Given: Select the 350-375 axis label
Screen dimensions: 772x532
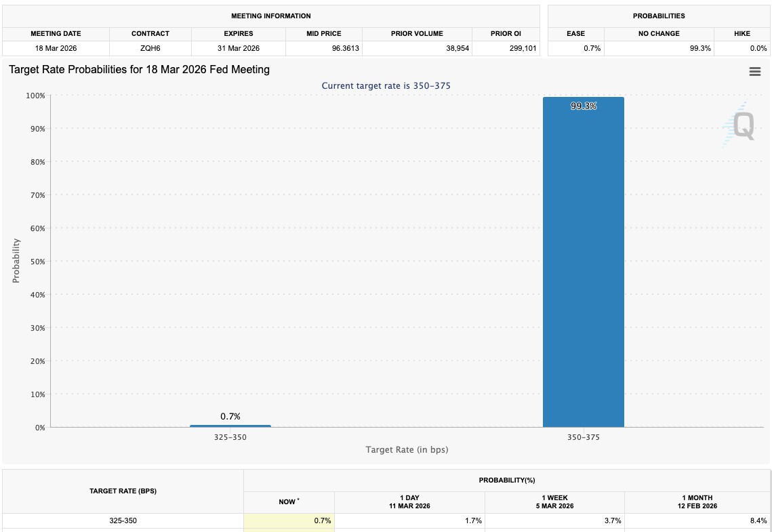Looking at the screenshot, I should tap(584, 437).
